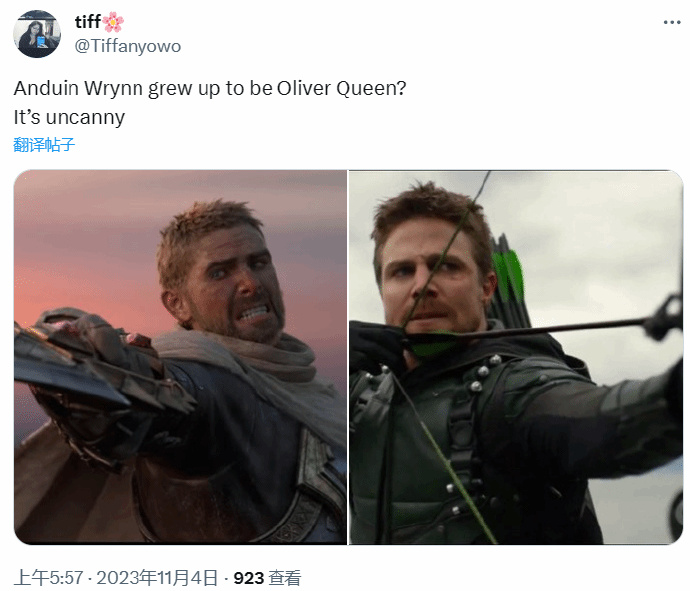This screenshot has height=591, width=690.
Task: Click the 查看 views label
Action: click(285, 578)
